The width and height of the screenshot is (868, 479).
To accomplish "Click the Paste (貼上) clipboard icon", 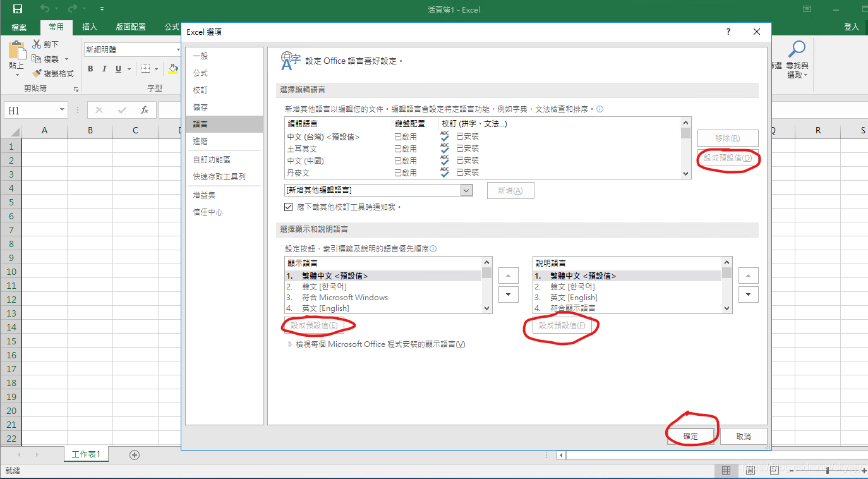I will 17,50.
